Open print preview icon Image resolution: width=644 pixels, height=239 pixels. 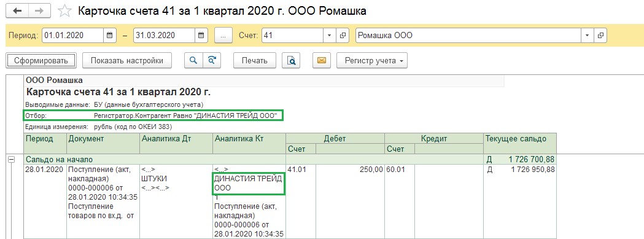click(291, 60)
